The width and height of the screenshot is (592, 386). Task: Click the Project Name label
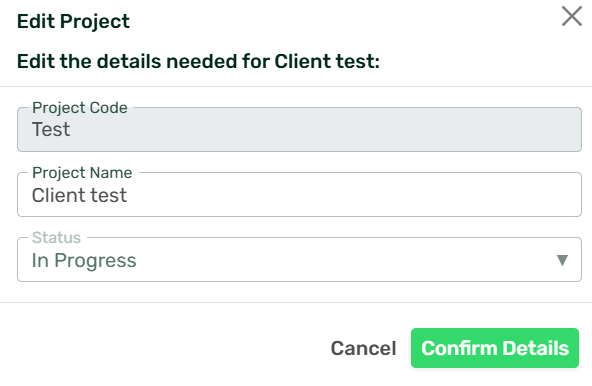82,173
